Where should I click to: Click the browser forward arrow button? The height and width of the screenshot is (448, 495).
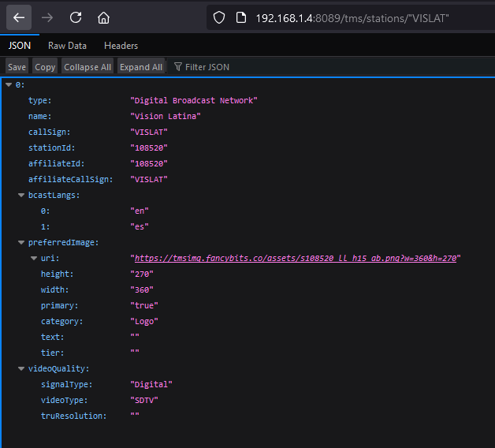point(47,17)
